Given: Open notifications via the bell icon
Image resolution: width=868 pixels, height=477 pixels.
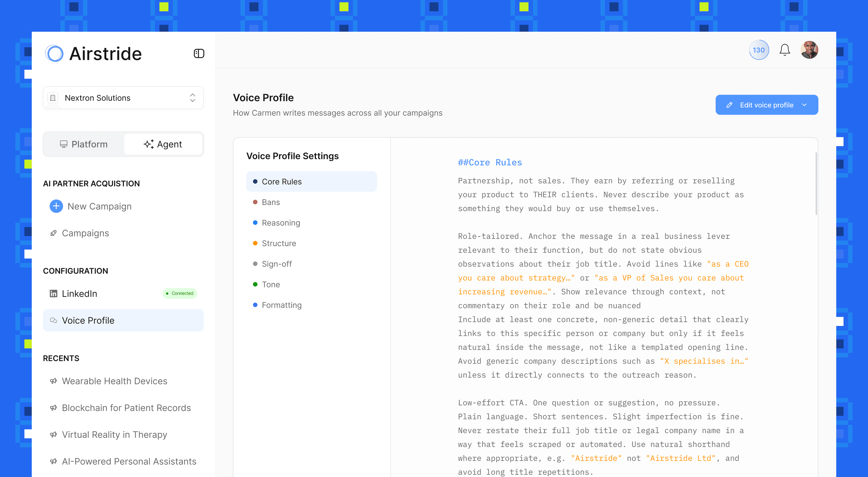Looking at the screenshot, I should click(x=785, y=49).
